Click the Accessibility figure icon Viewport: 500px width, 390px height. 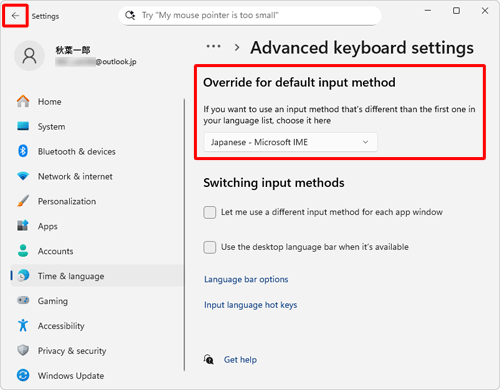tap(23, 325)
